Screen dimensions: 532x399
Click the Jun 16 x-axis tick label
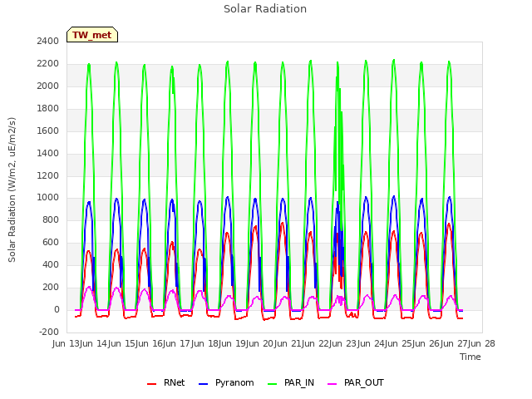[x=150, y=343]
